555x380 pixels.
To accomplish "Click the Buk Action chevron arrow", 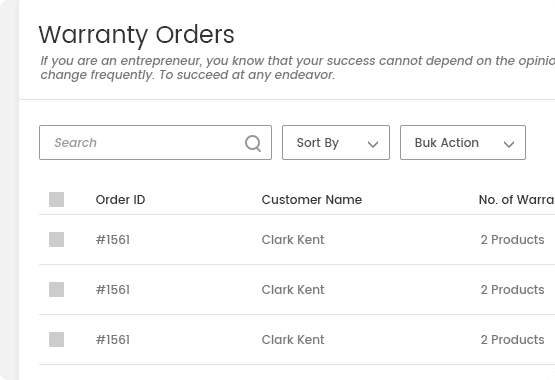I will click(509, 144).
